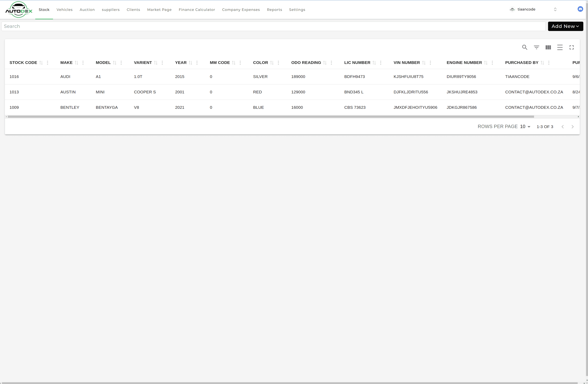Sort by Varient column
This screenshot has width=588, height=384.
tap(156, 63)
